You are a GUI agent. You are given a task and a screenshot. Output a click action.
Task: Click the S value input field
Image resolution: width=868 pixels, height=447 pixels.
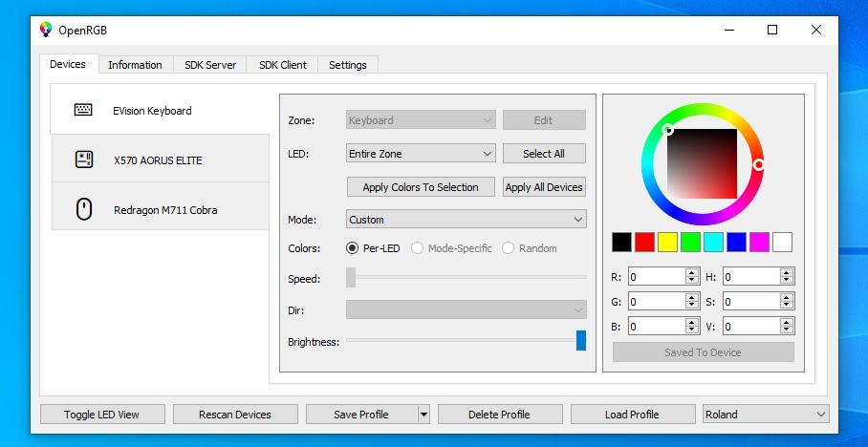tap(751, 302)
